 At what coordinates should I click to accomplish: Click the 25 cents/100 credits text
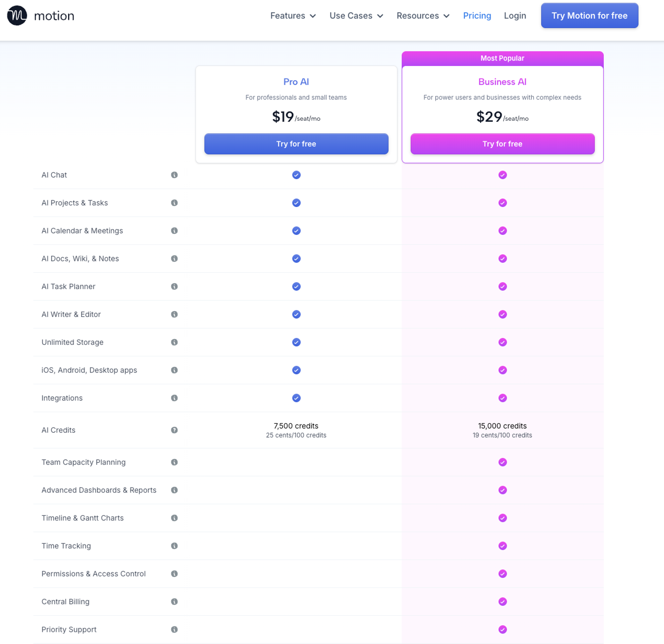296,435
